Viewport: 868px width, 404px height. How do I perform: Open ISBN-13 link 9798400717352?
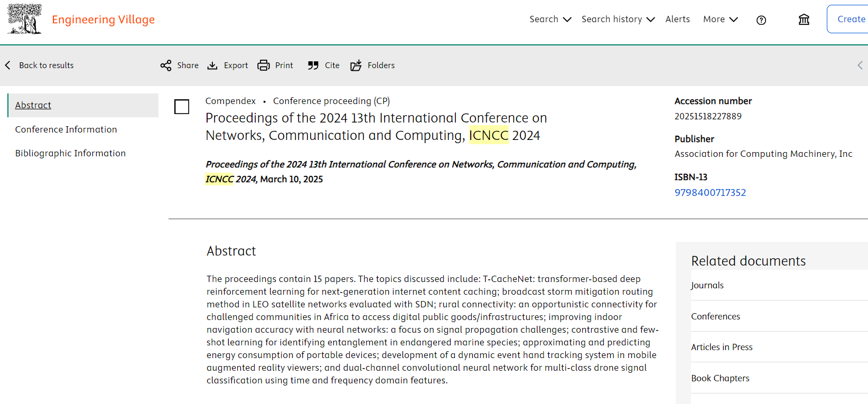(710, 193)
